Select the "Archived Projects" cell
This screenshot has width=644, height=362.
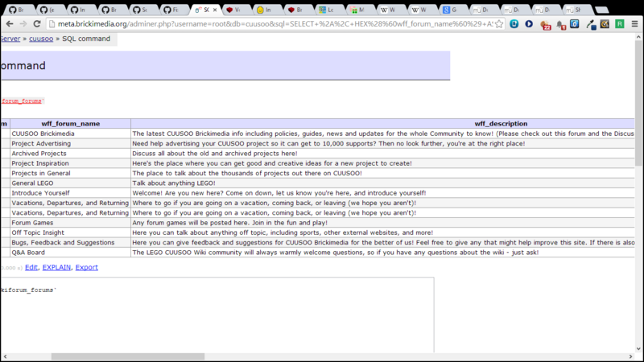tap(71, 154)
